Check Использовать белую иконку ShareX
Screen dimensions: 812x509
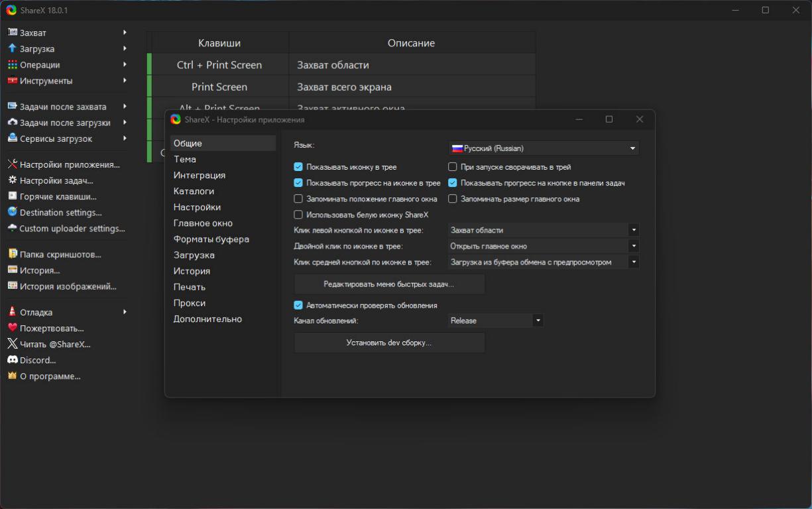point(298,215)
